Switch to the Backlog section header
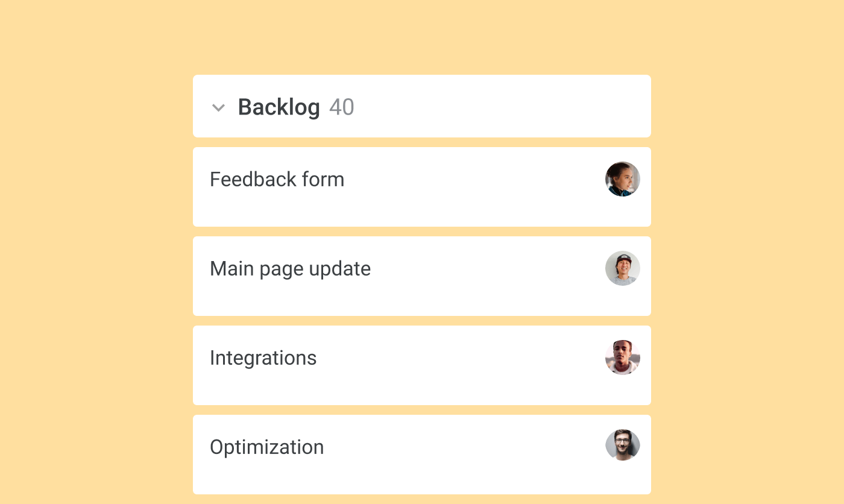 [422, 106]
